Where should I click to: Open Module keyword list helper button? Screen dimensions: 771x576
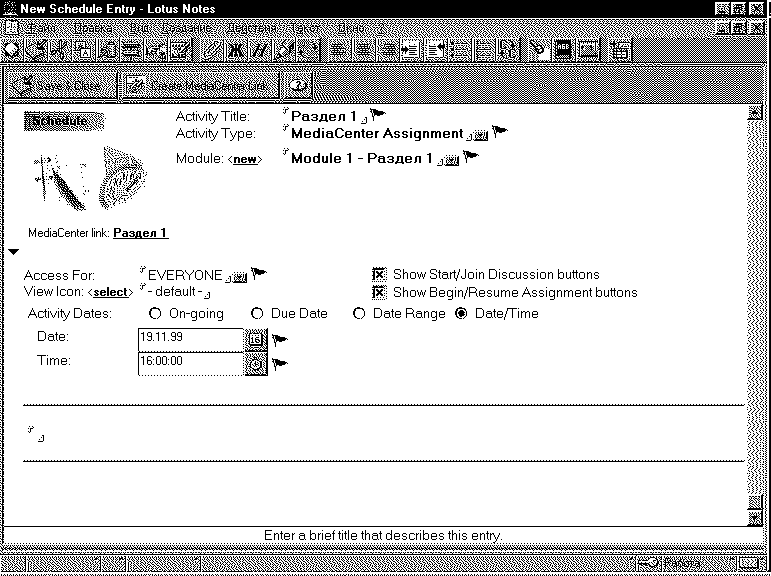click(x=452, y=160)
